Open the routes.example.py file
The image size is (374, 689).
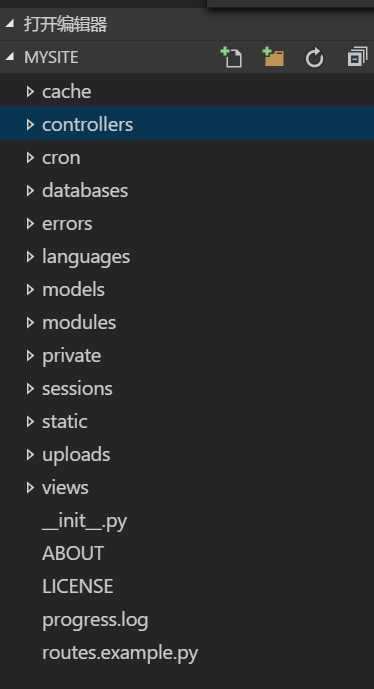187,653
